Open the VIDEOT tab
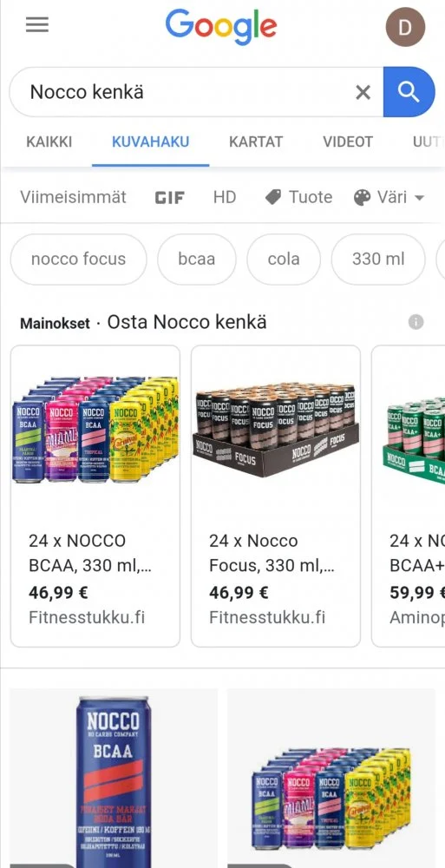Viewport: 445px width, 868px height. 348,141
